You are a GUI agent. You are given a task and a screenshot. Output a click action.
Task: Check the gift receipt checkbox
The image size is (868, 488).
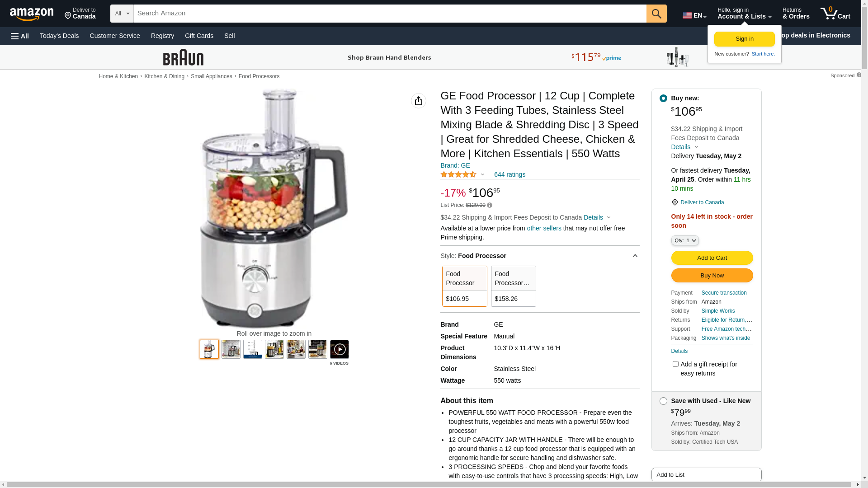(x=675, y=364)
